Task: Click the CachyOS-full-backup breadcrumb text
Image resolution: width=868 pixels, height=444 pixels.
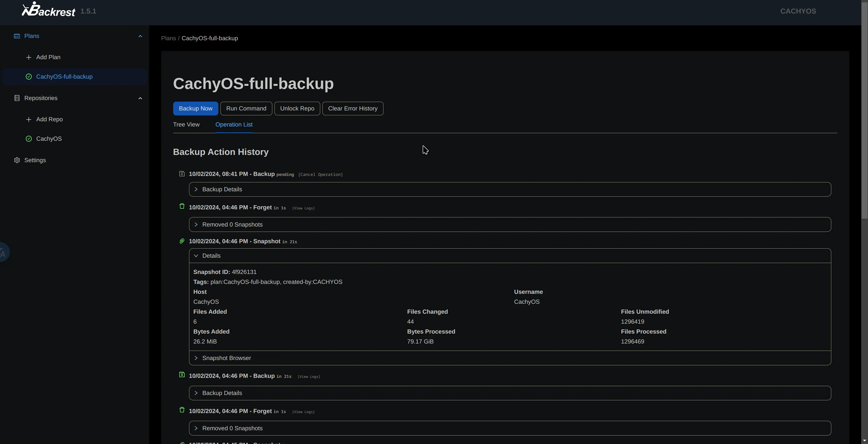Action: tap(210, 38)
